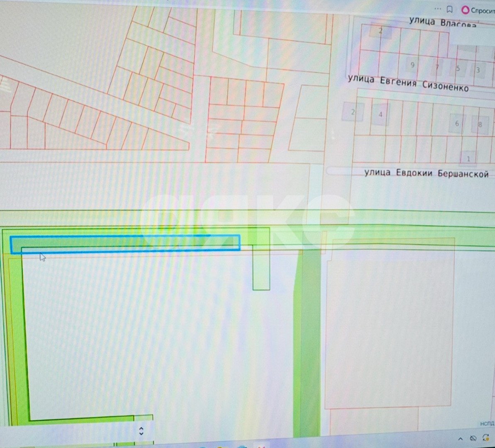Viewport: 495px width, 448px height.
Task: Click building 1 on Евдокии Бершанской street
Action: (468, 159)
